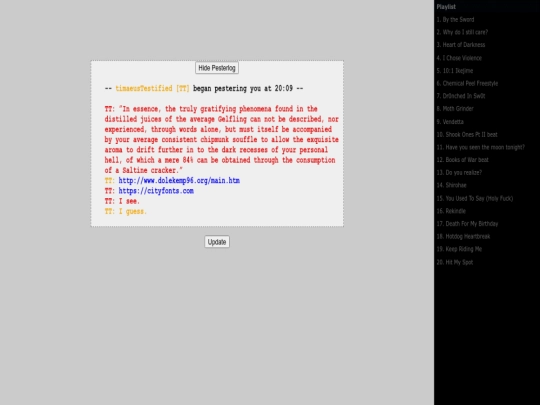The width and height of the screenshot is (540, 405).
Task: Select track 14 Shirohae
Action: click(x=451, y=185)
